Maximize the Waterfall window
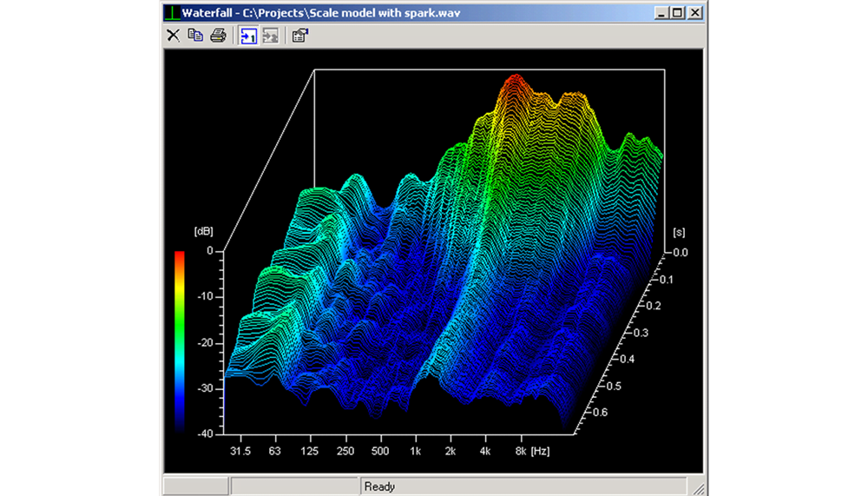 [678, 13]
